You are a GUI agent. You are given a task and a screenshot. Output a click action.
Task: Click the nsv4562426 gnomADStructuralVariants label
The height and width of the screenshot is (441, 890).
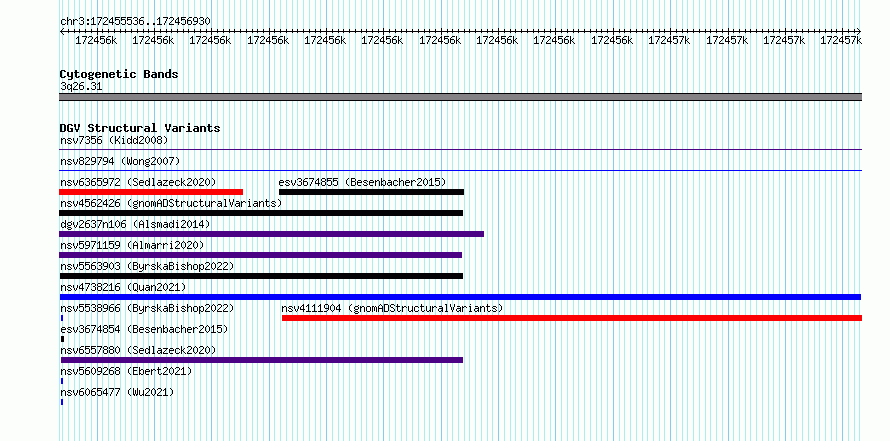(x=171, y=203)
